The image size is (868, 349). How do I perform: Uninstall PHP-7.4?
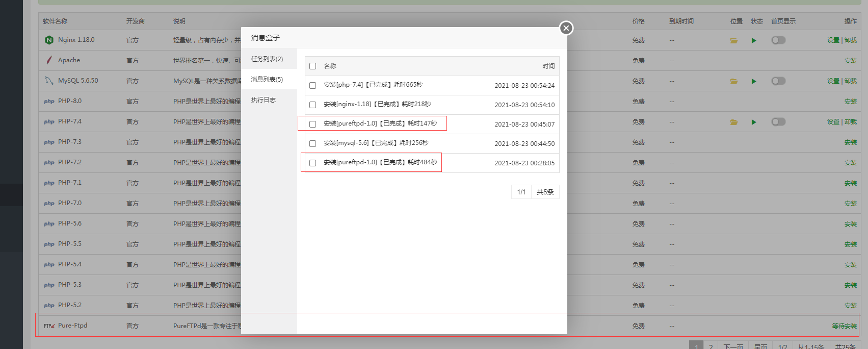(x=851, y=122)
